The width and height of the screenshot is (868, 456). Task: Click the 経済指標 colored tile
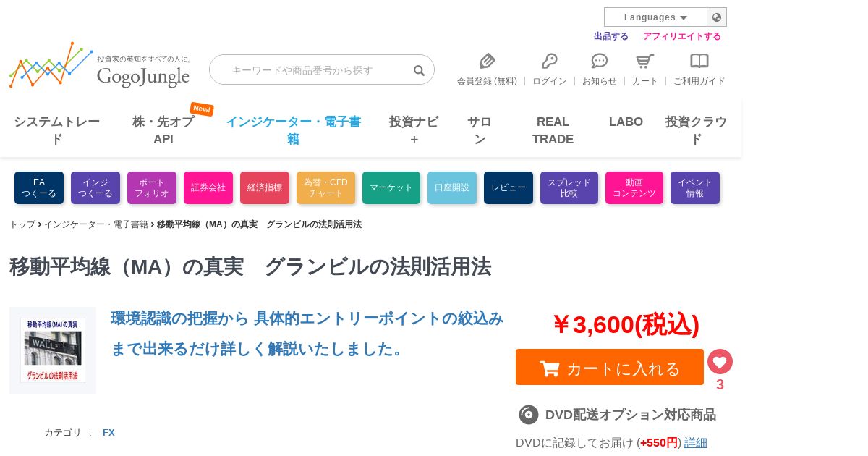(x=265, y=187)
